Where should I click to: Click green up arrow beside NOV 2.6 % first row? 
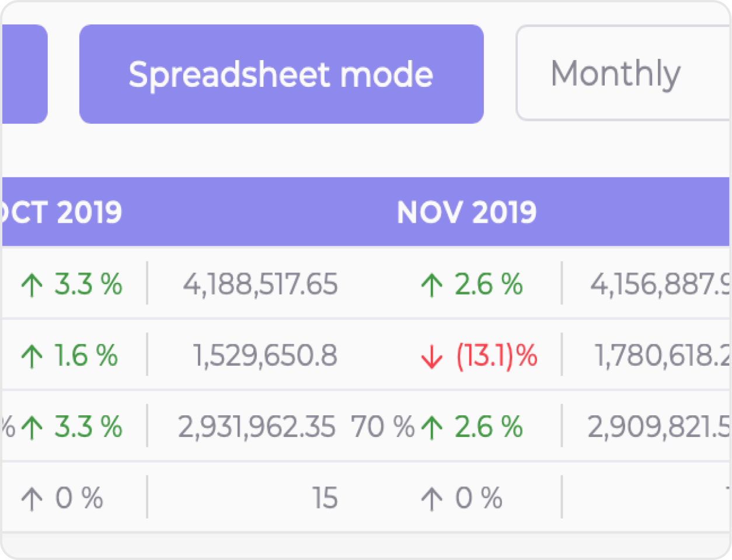431,285
